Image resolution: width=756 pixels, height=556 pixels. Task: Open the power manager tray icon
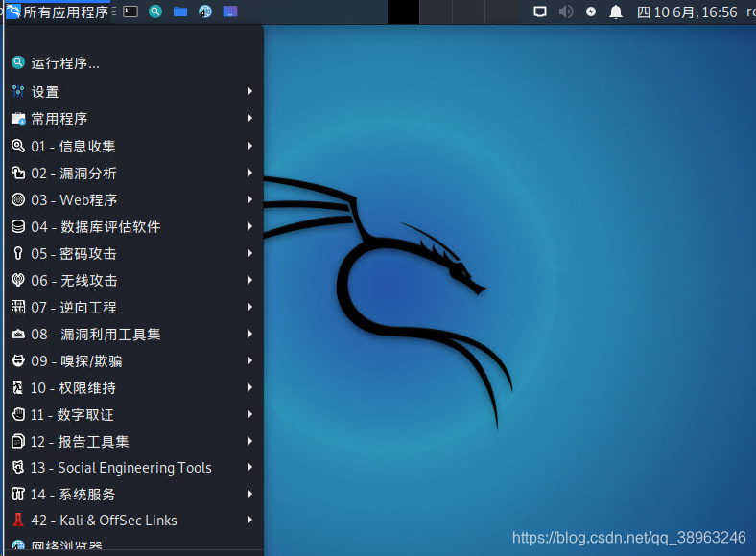tap(591, 12)
